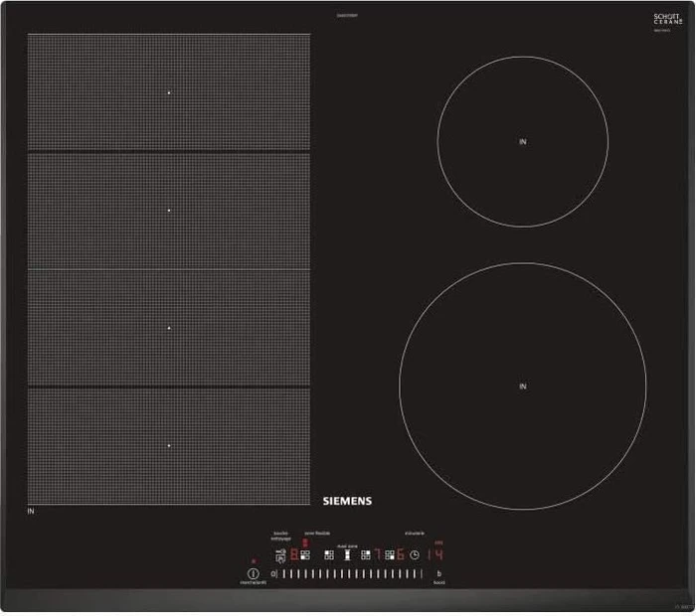Click the 'zone flexible' label text
This screenshot has height=616, width=696.
tap(317, 534)
